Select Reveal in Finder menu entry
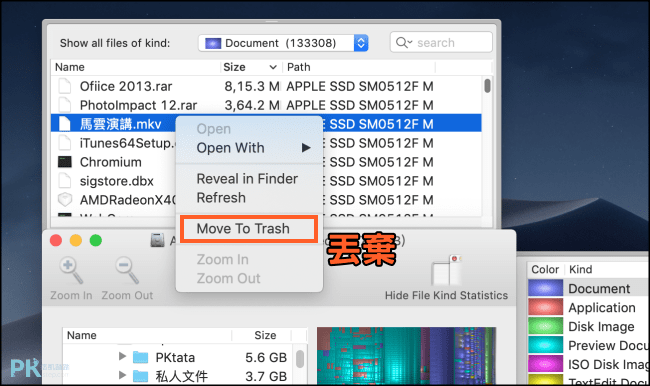 click(x=247, y=179)
